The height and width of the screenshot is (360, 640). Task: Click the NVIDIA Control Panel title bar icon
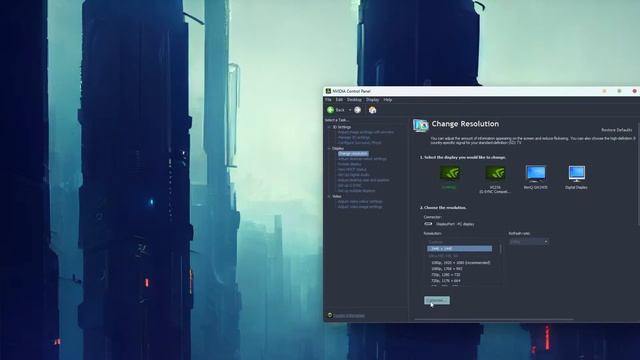tap(328, 91)
